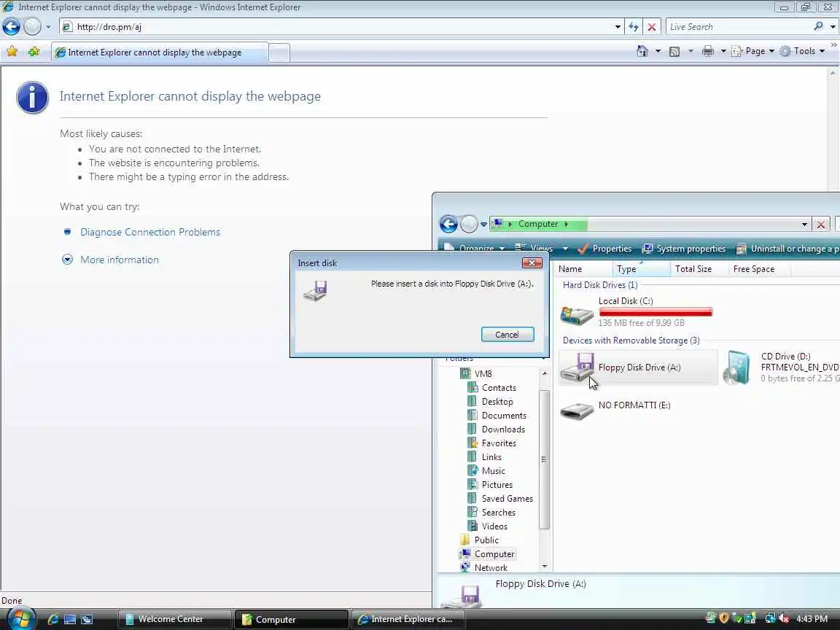Click the http://dro.pm/aj address bar
Image resolution: width=840 pixels, height=630 pixels.
point(341,27)
